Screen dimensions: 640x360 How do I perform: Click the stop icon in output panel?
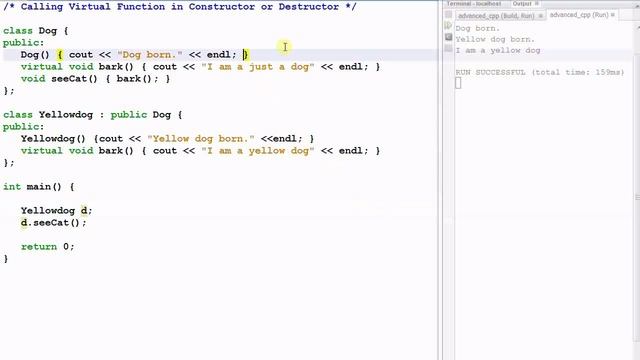click(x=448, y=37)
